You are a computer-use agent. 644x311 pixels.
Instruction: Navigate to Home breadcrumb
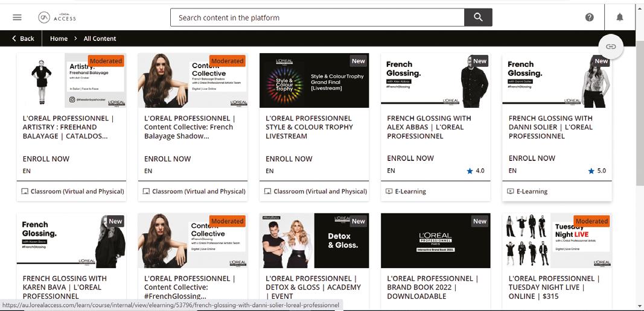click(x=59, y=39)
